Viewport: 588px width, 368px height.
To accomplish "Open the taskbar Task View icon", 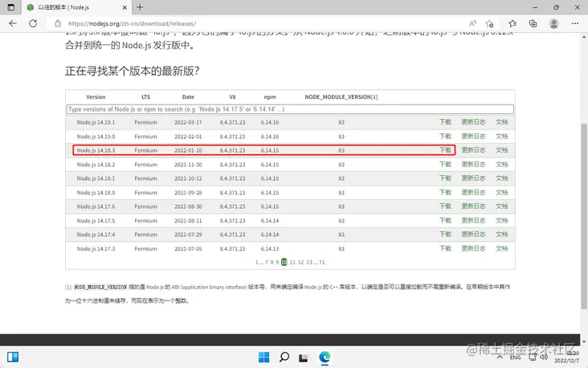I will pos(304,358).
